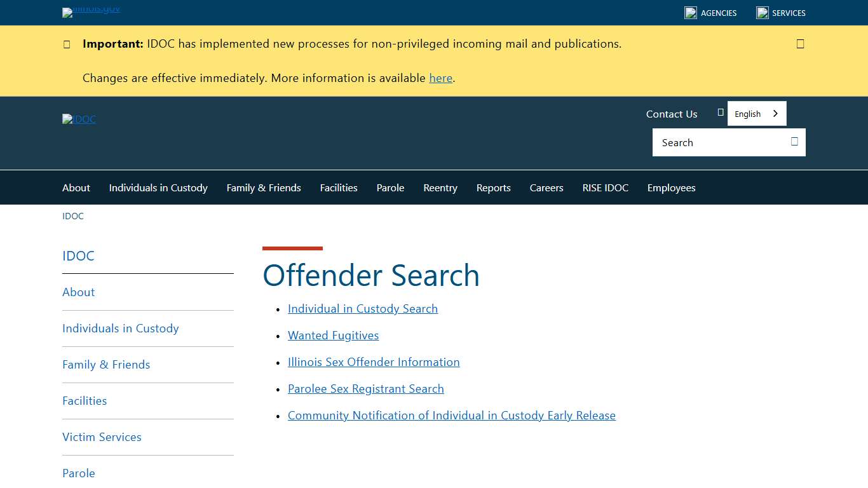Screen dimensions: 868x488
Task: Open the Careers navigation menu
Action: point(546,187)
